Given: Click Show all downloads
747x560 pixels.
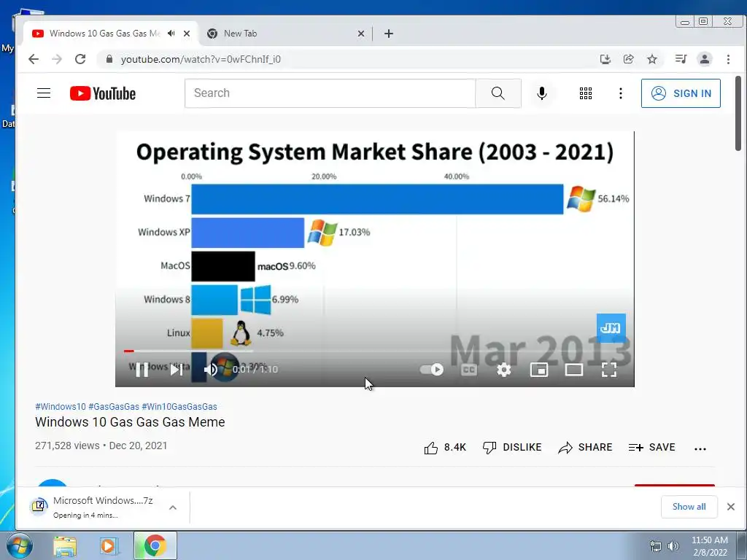Looking at the screenshot, I should pyautogui.click(x=689, y=507).
